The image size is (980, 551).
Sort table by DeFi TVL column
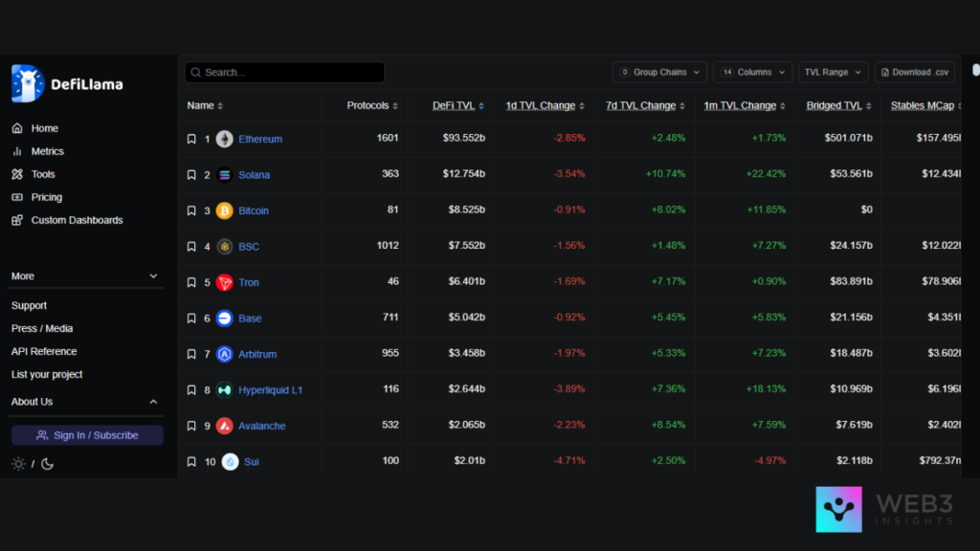(x=458, y=105)
